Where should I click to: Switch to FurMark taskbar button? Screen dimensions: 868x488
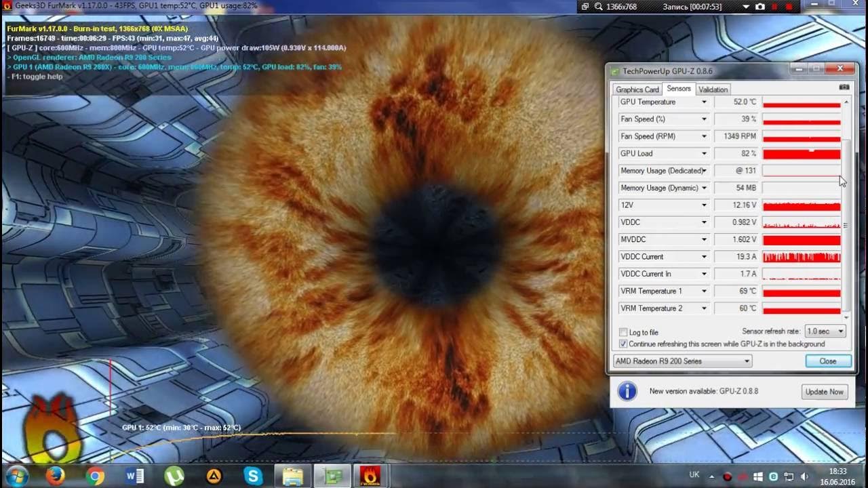tap(372, 476)
